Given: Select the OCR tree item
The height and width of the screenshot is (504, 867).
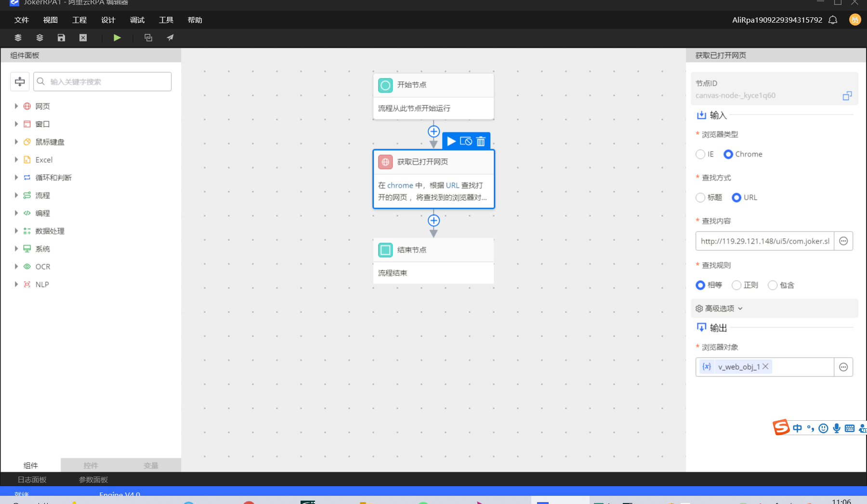Looking at the screenshot, I should tap(42, 267).
